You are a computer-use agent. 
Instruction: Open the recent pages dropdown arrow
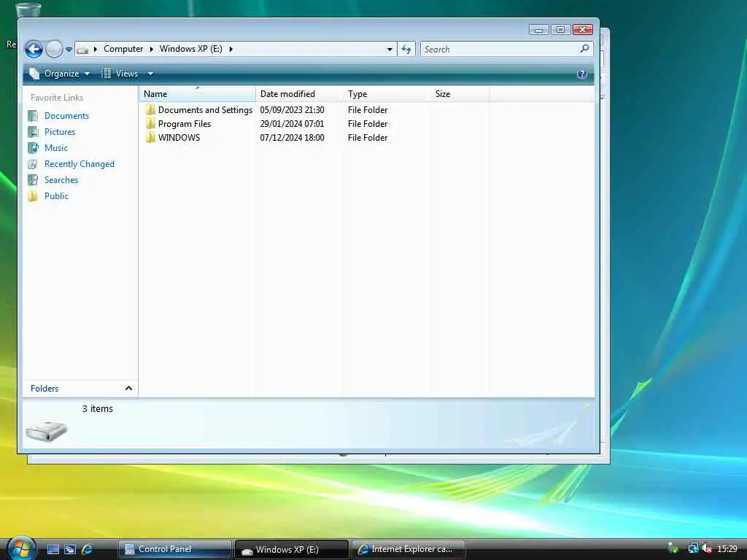point(69,49)
